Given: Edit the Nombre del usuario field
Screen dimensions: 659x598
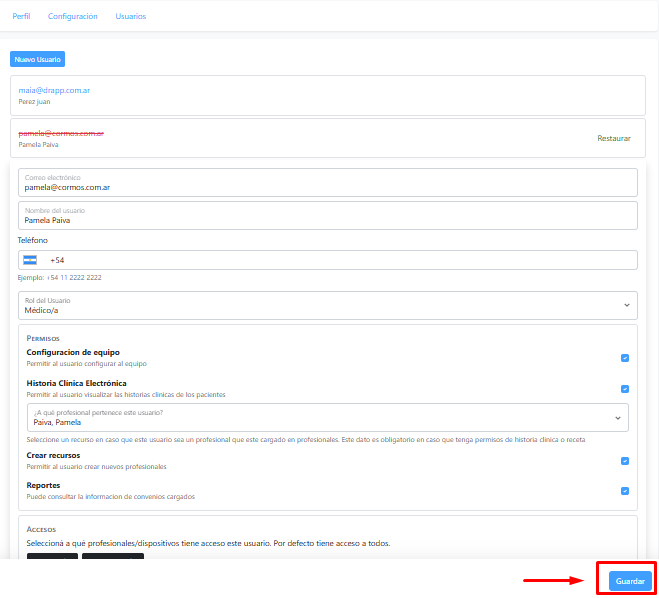Looking at the screenshot, I should tap(328, 216).
